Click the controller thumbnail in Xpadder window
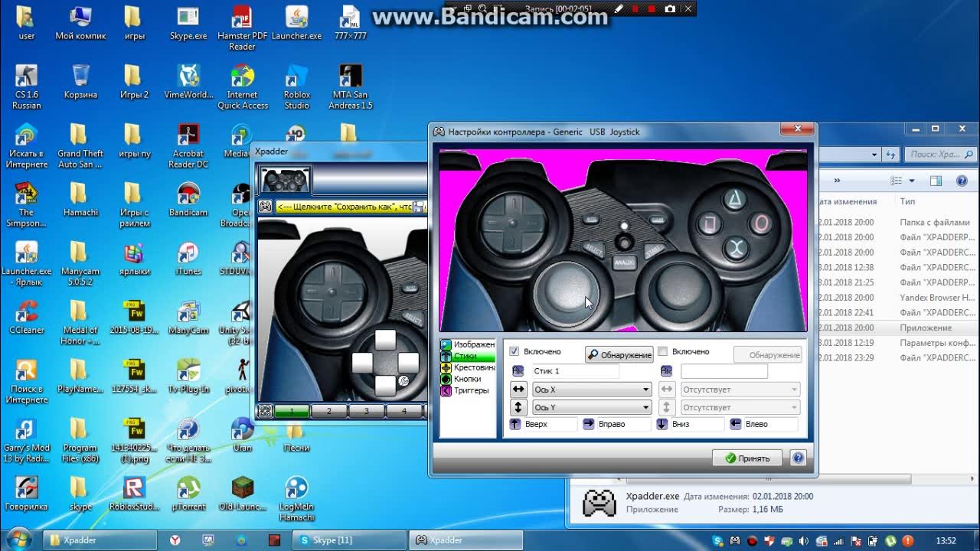The width and height of the screenshot is (980, 551). (285, 180)
